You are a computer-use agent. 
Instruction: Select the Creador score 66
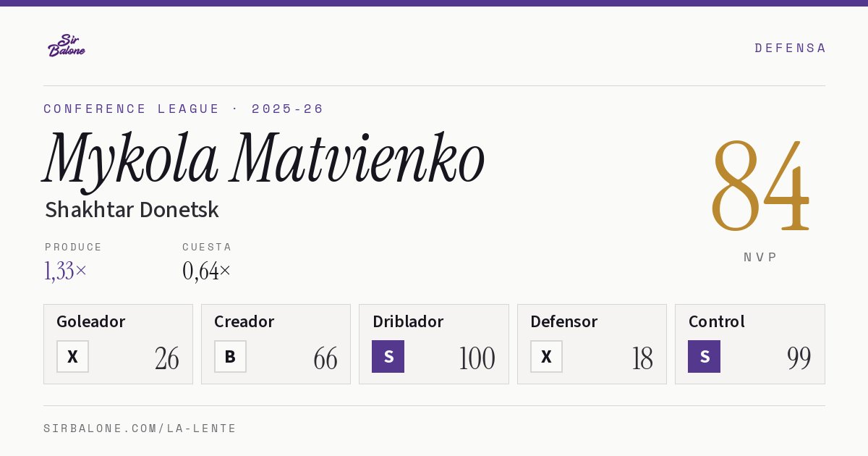[x=325, y=358]
